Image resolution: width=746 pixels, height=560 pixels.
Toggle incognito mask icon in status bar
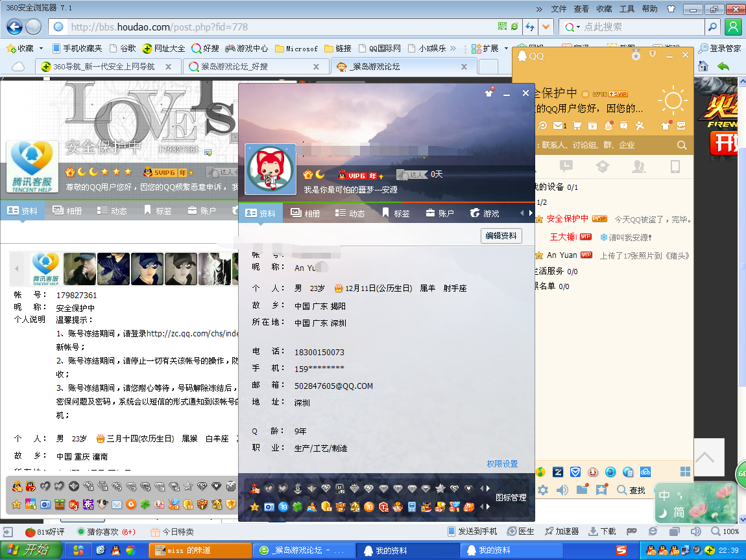(x=632, y=531)
